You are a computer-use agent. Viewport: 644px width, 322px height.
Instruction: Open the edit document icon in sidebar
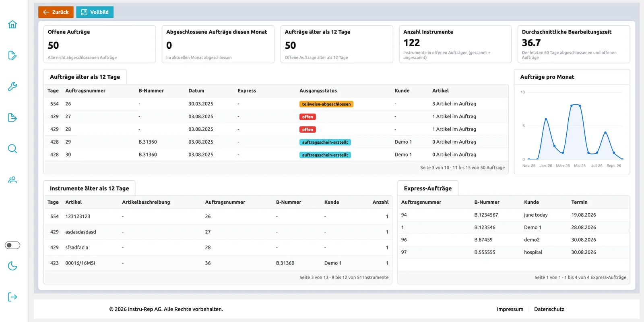pyautogui.click(x=12, y=56)
